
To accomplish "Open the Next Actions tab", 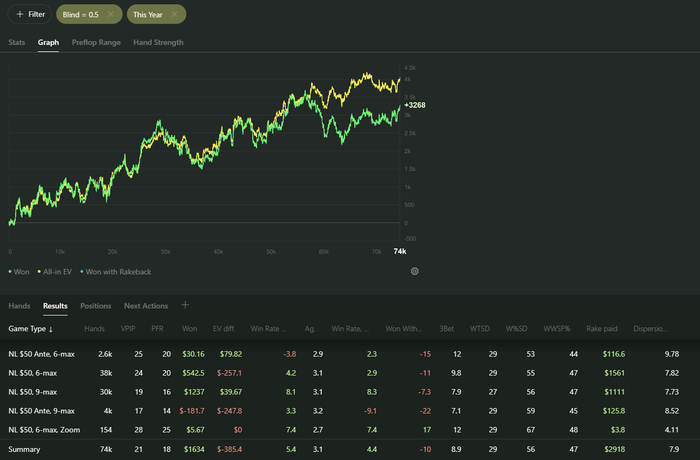I will coord(145,305).
